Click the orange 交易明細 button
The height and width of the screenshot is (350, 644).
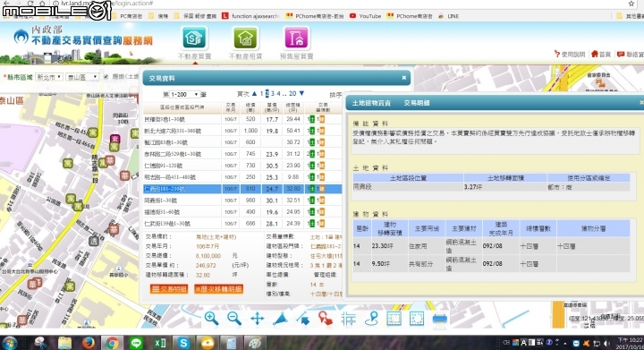(x=169, y=289)
